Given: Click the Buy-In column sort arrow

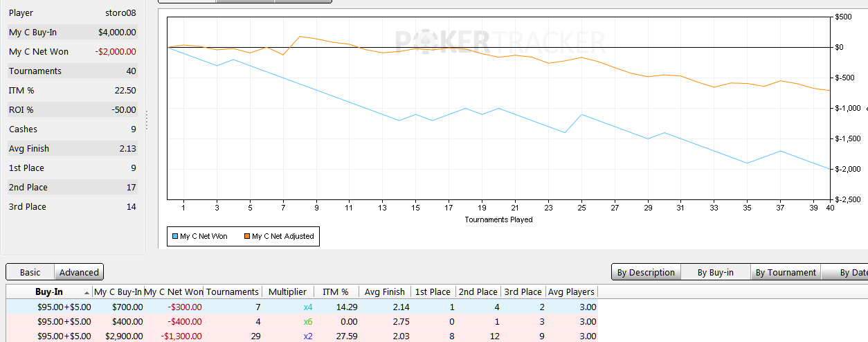Looking at the screenshot, I should [x=87, y=293].
